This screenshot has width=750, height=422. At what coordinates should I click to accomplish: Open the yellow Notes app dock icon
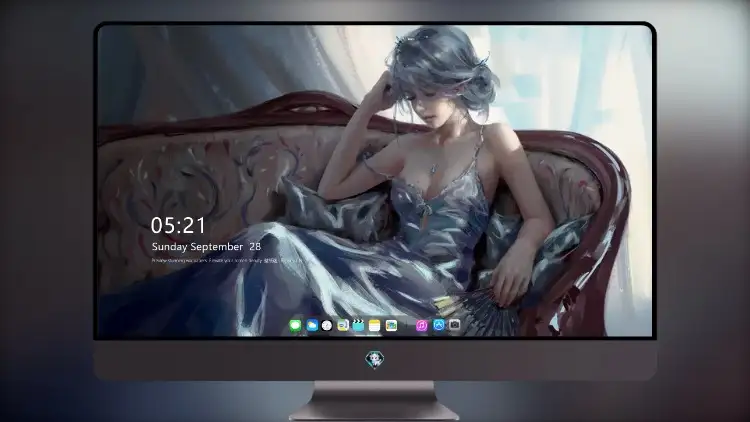point(375,326)
